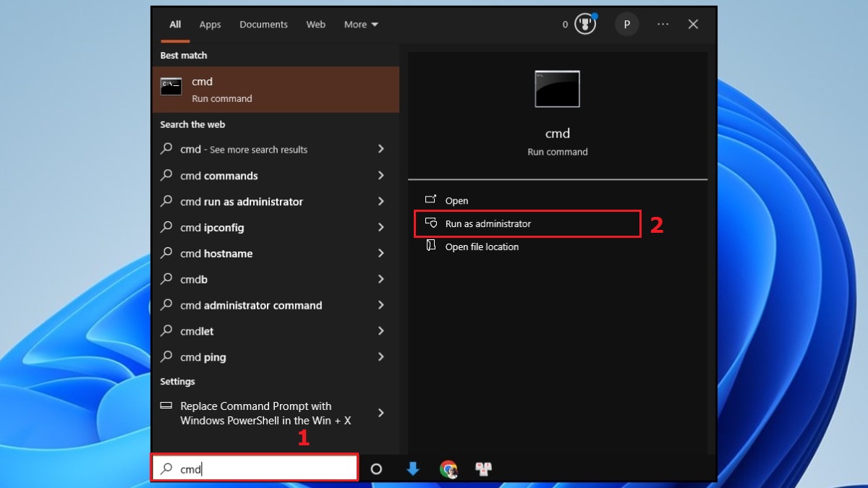The height and width of the screenshot is (488, 868).
Task: Select the Web search tab
Action: tap(315, 24)
